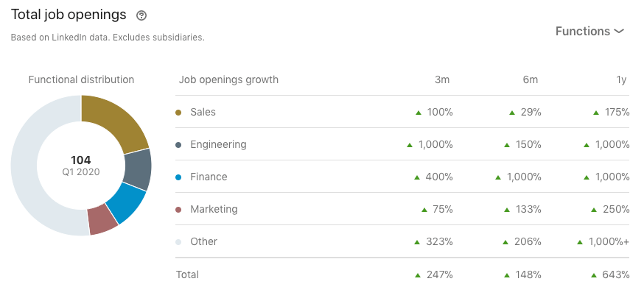
Task: Click the help icon beside Total job openings
Action: click(141, 15)
